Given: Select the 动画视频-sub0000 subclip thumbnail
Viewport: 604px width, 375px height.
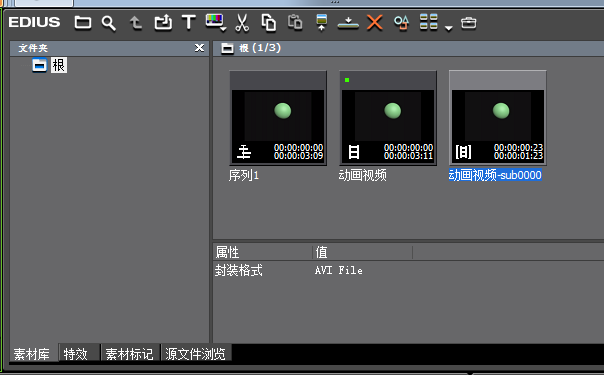Looking at the screenshot, I should [498, 118].
